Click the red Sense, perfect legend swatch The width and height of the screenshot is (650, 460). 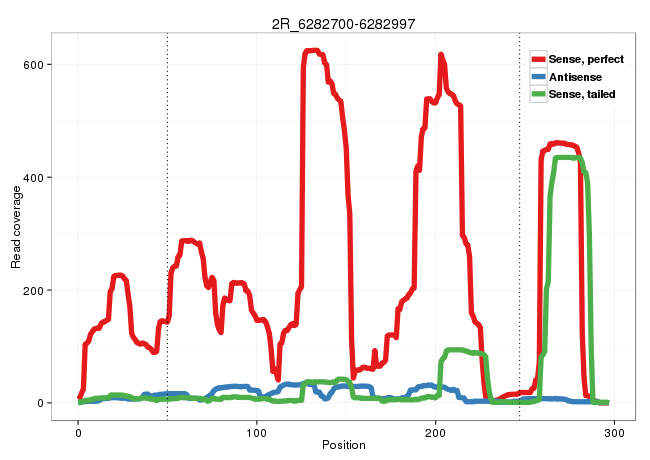pyautogui.click(x=539, y=59)
